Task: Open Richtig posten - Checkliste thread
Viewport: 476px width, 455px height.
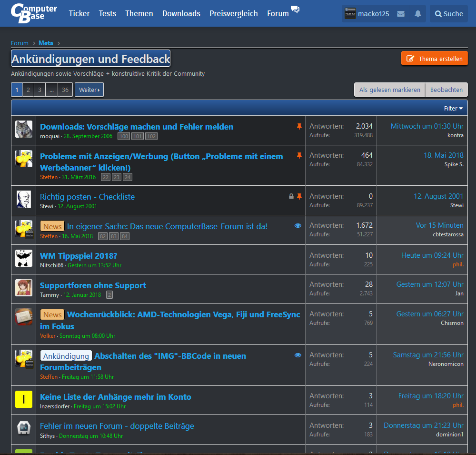Action: pos(88,197)
